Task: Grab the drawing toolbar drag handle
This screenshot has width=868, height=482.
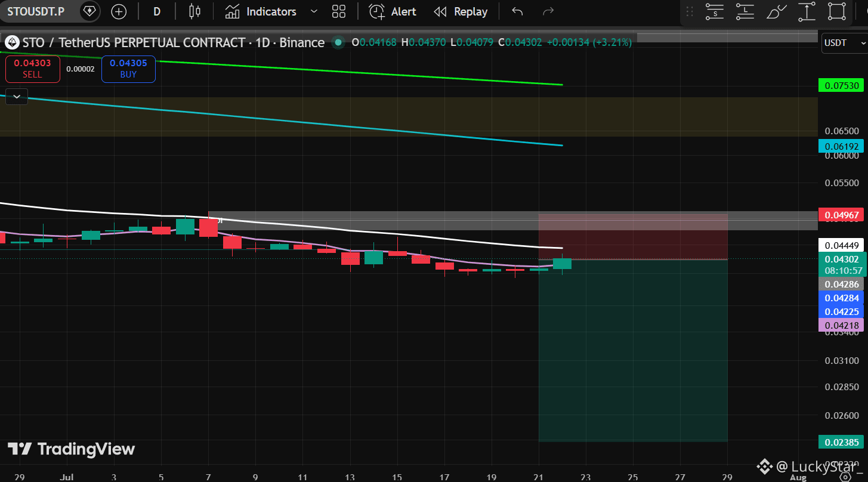Action: [689, 11]
